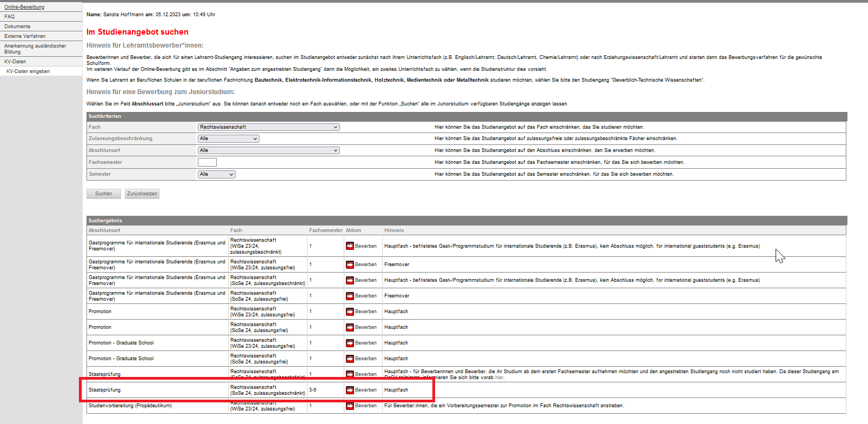Click red arrow for Promotion - Graduate School SoSe 24
868x424 pixels.
(x=350, y=359)
